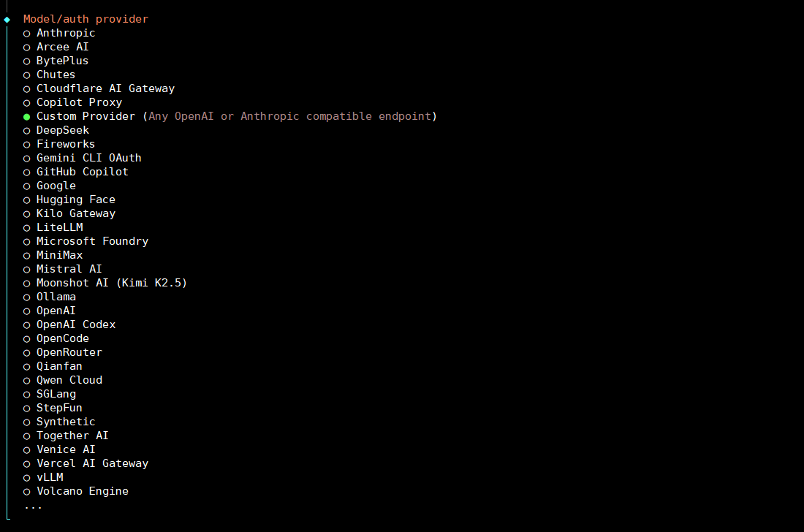This screenshot has width=804, height=532.
Task: Select the Anthropic radio option
Action: coord(27,34)
